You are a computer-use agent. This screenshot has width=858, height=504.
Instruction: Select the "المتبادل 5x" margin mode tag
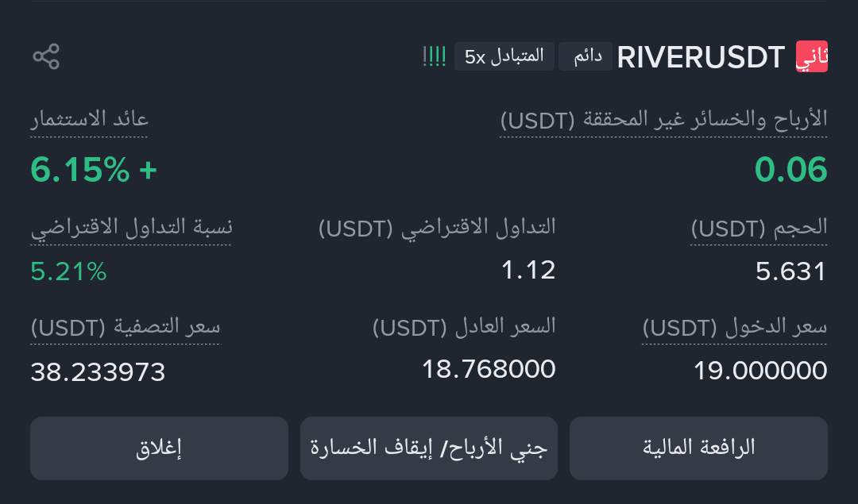point(504,56)
